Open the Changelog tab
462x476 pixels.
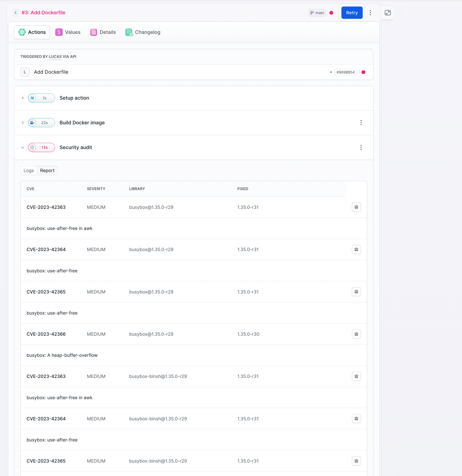(143, 32)
